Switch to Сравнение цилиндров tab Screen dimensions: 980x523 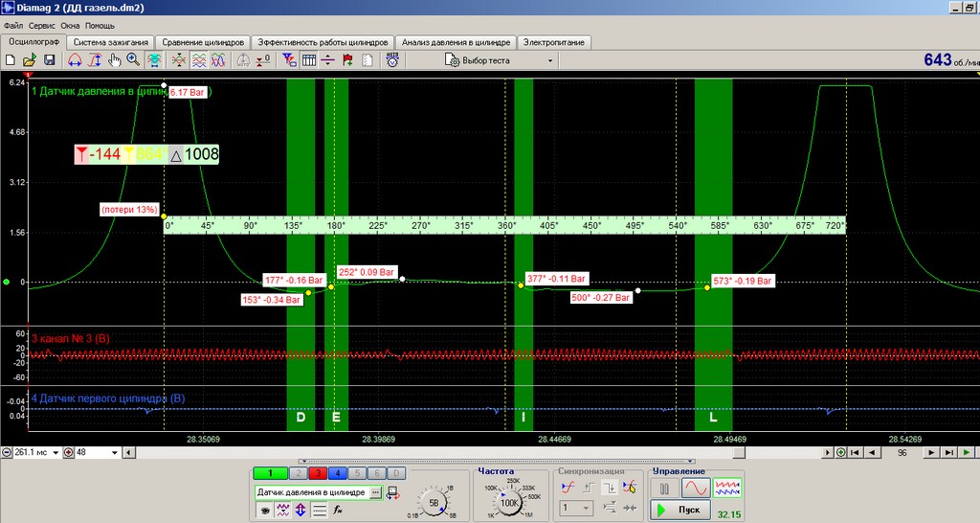pyautogui.click(x=203, y=42)
